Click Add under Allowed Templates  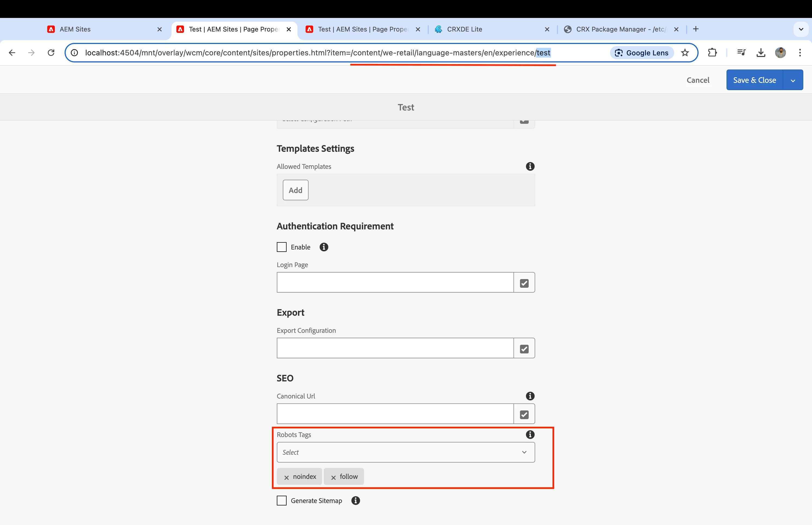pyautogui.click(x=296, y=190)
